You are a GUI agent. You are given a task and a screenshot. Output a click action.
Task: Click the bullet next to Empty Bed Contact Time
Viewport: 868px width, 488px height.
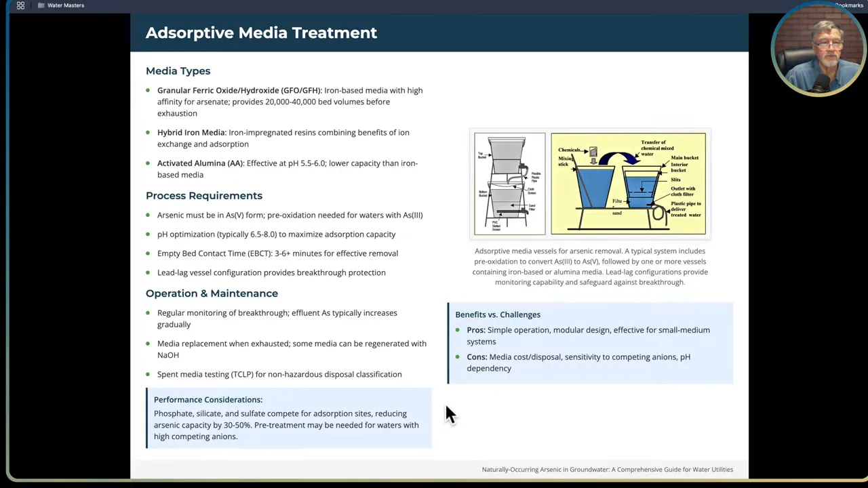(148, 253)
